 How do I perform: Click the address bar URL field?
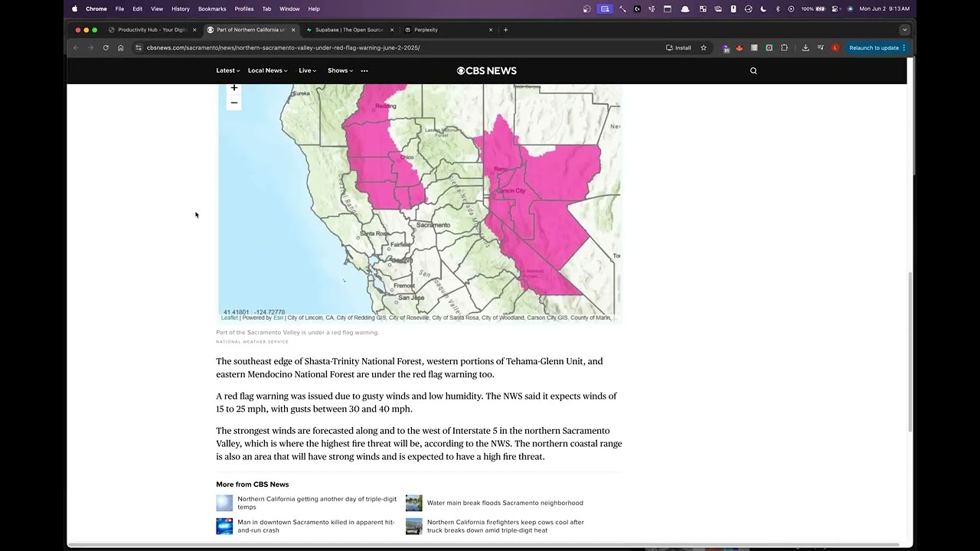click(x=398, y=47)
